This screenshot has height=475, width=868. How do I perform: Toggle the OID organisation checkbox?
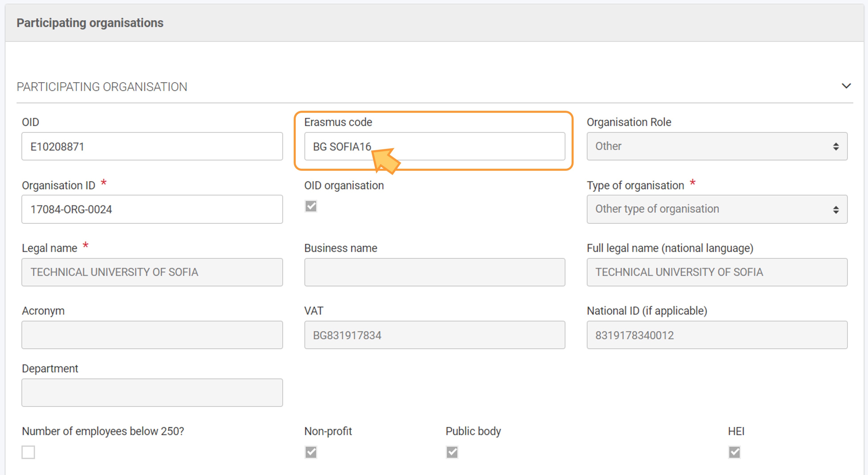click(311, 206)
